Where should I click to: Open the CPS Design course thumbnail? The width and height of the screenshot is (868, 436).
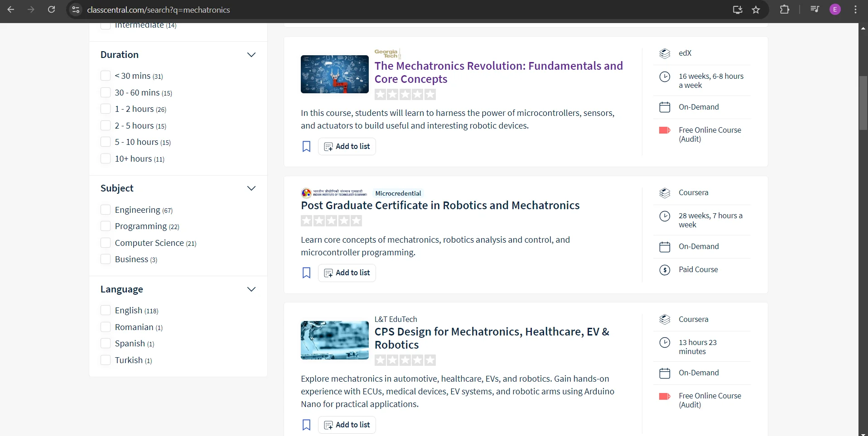(x=335, y=340)
